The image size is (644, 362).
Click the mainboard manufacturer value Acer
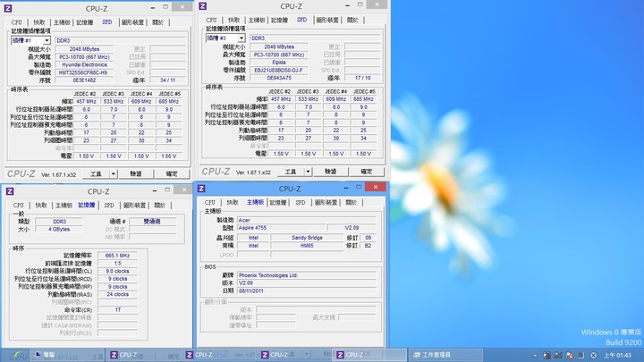pos(307,220)
